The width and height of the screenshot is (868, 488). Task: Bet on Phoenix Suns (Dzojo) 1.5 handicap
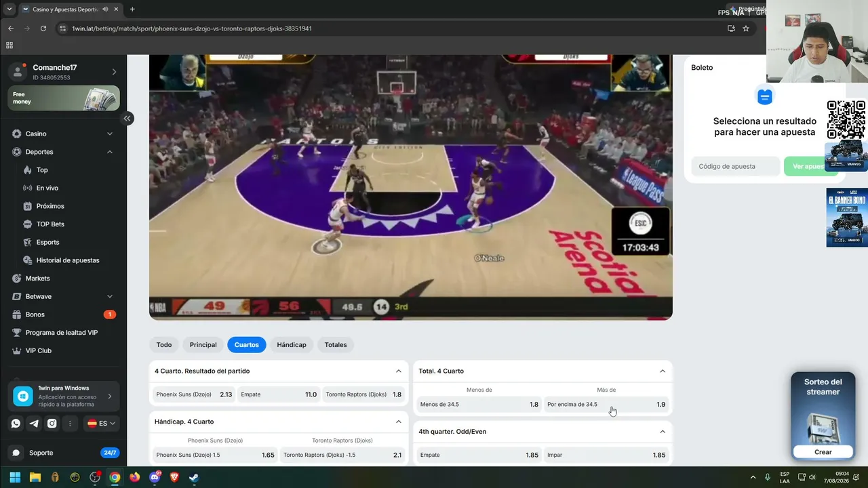pos(215,455)
